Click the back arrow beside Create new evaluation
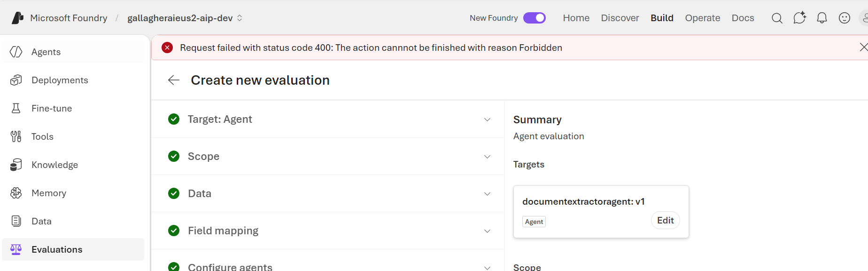 [174, 80]
